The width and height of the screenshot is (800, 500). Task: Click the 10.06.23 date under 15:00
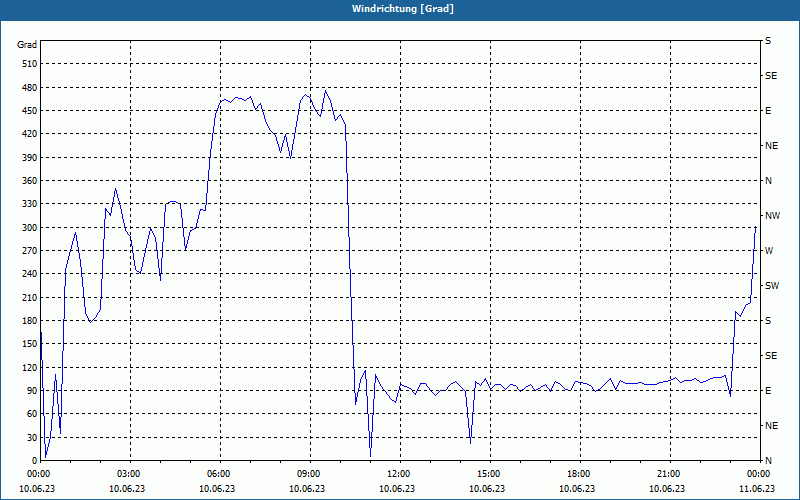tap(487, 489)
